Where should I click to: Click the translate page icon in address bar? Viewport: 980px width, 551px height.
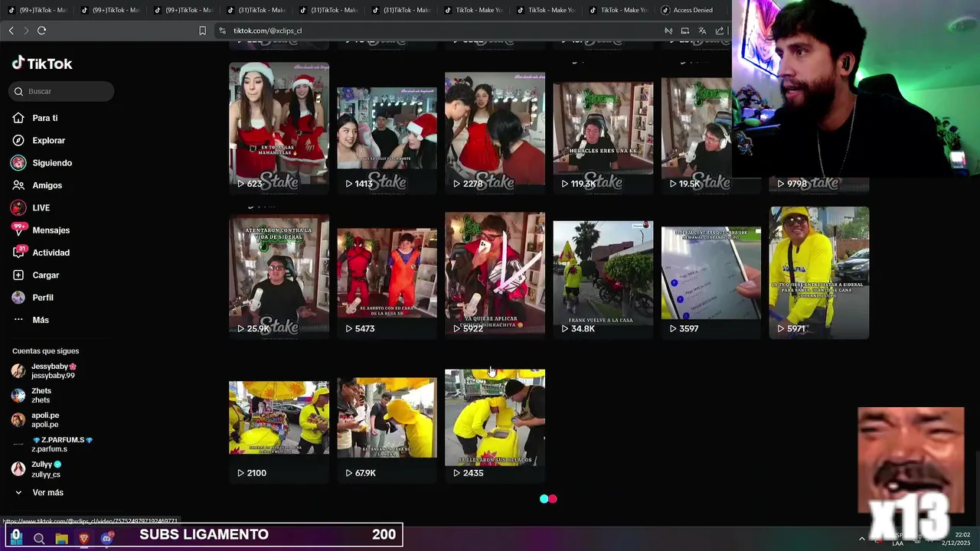(702, 31)
